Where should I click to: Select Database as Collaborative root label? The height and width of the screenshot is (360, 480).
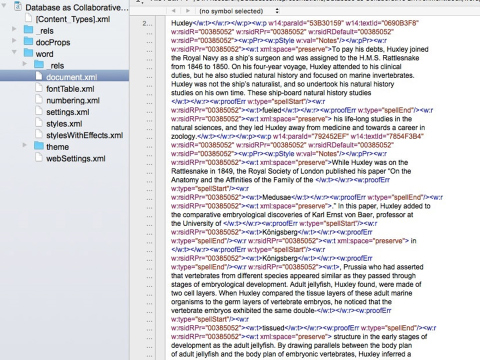click(x=77, y=7)
